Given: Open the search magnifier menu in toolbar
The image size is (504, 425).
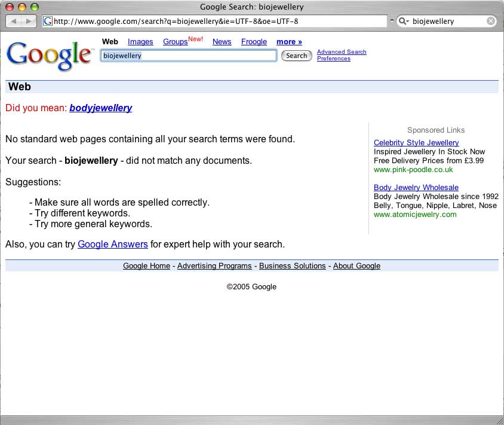Looking at the screenshot, I should point(404,22).
